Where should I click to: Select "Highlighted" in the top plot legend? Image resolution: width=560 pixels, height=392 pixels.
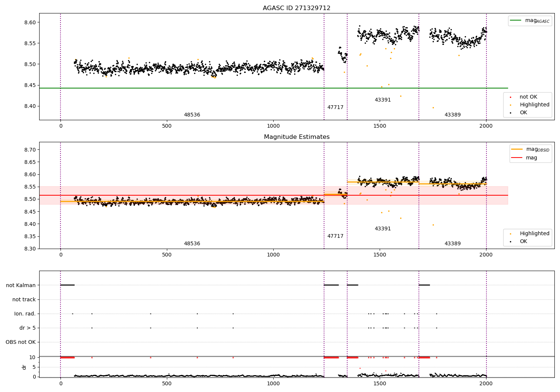click(x=530, y=105)
